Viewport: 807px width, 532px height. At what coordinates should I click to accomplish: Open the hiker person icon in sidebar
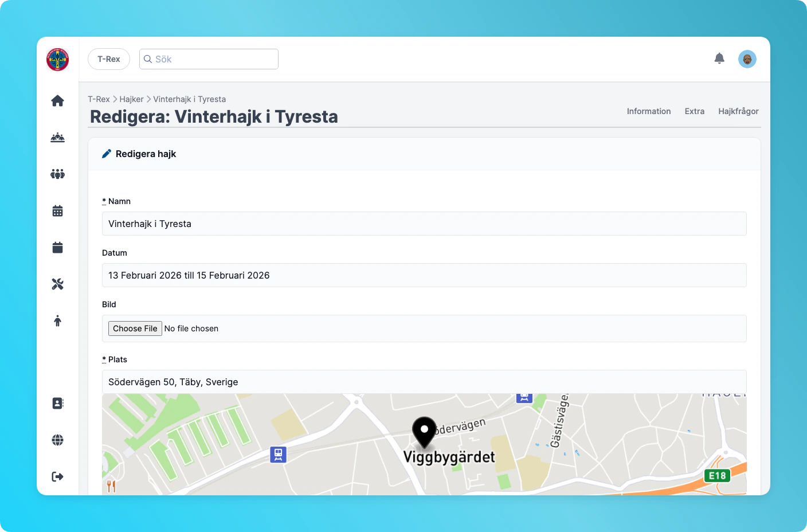pos(57,321)
